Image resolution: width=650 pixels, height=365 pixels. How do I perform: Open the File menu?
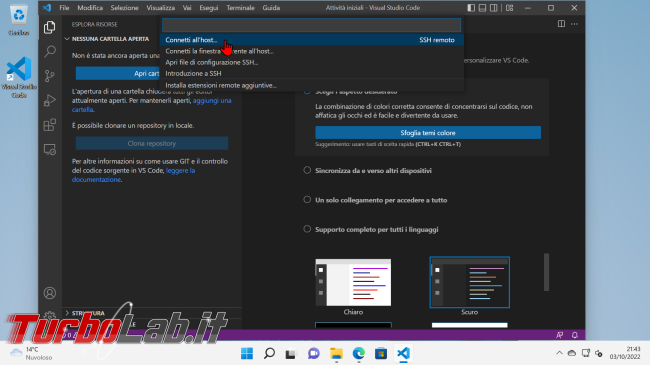coord(64,8)
